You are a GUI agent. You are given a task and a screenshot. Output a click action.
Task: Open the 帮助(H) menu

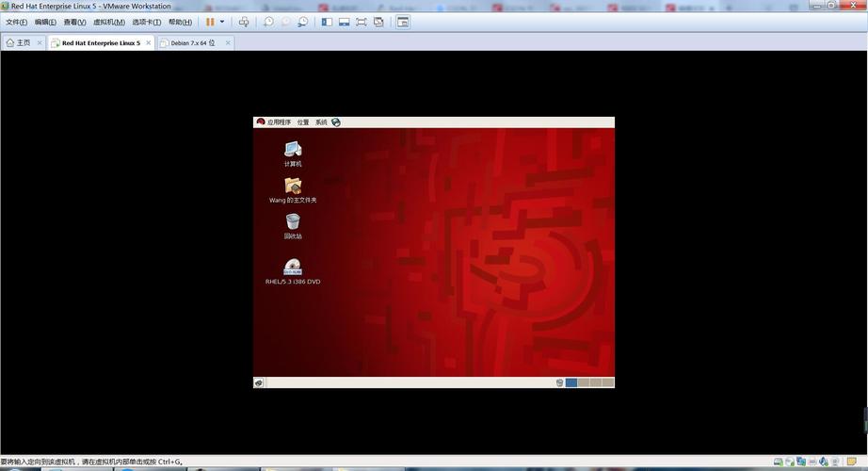pyautogui.click(x=180, y=23)
